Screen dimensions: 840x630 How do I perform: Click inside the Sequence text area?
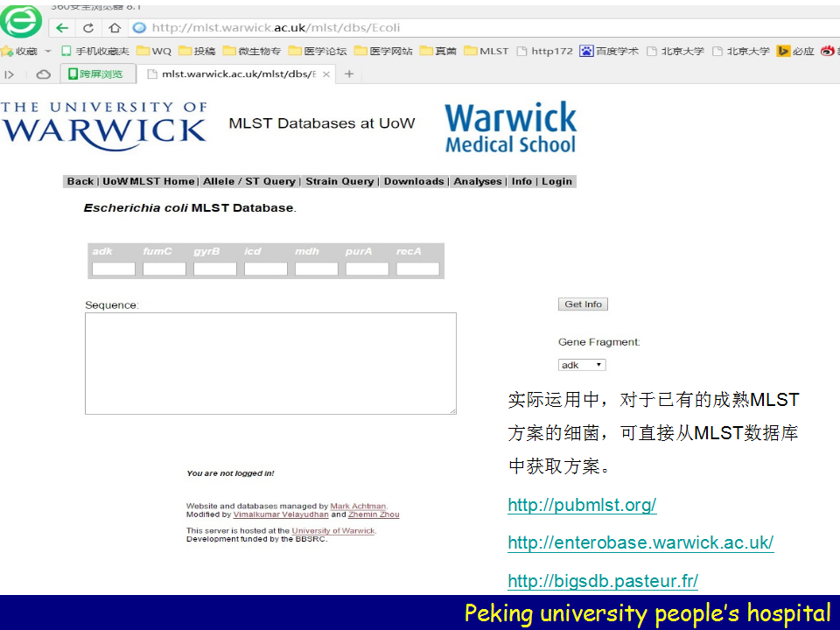click(270, 363)
